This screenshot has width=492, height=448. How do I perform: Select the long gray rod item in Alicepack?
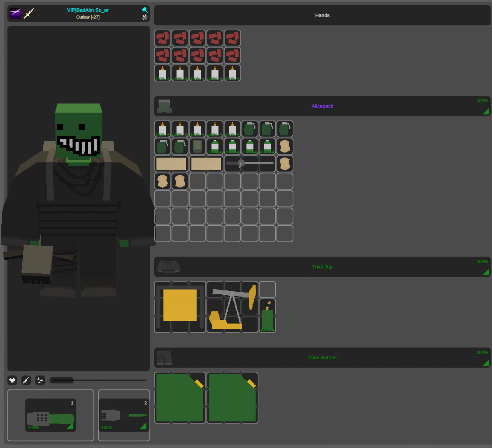[250, 164]
